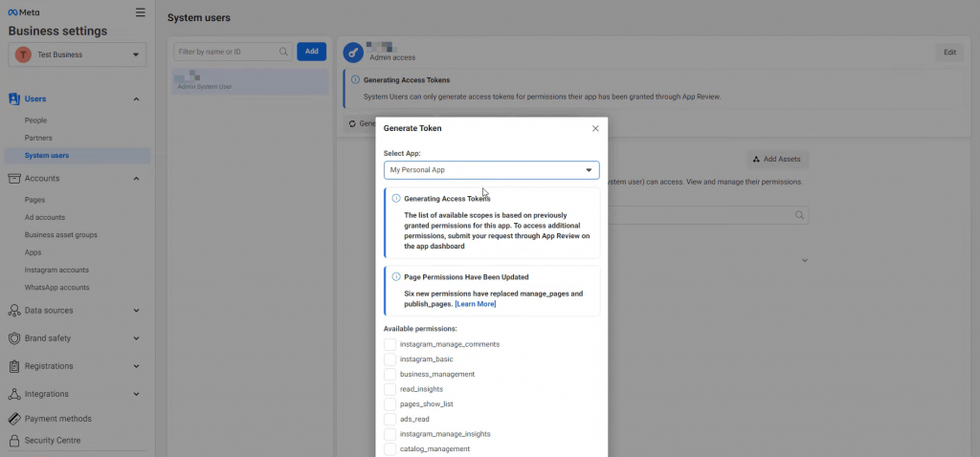The width and height of the screenshot is (980, 457).
Task: Expand Brand safety section
Action: point(136,338)
